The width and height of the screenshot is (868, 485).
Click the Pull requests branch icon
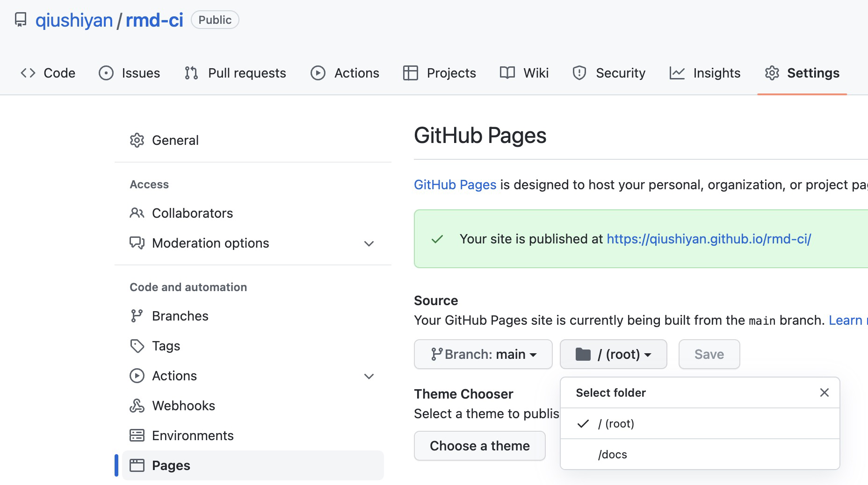pos(191,73)
